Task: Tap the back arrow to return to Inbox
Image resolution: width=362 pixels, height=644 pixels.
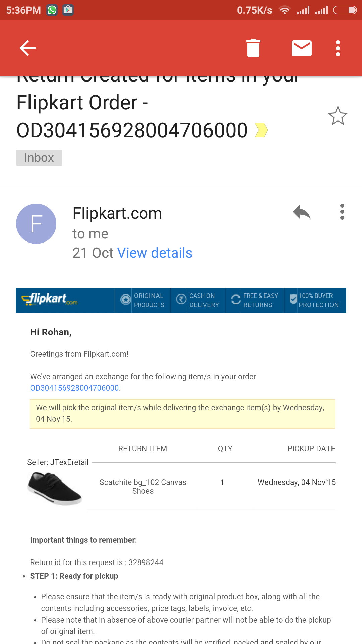Action: click(27, 48)
